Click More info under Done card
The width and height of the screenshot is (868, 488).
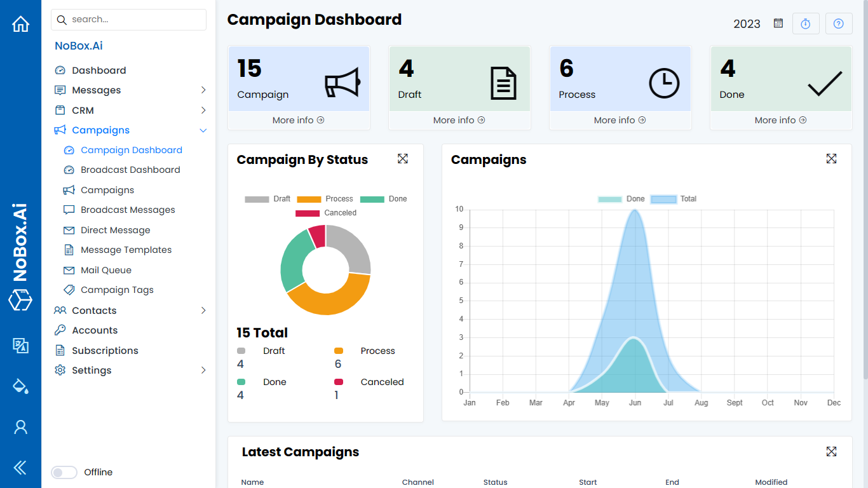pyautogui.click(x=780, y=120)
